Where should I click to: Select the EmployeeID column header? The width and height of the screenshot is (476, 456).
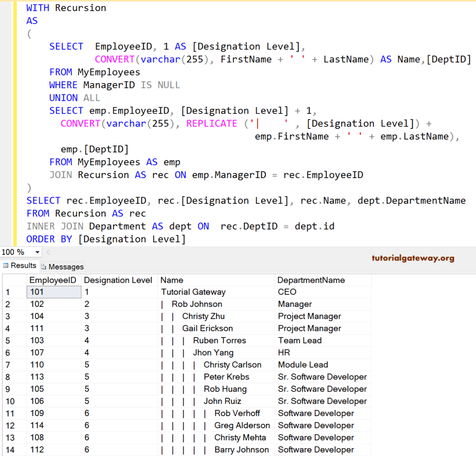pos(53,280)
